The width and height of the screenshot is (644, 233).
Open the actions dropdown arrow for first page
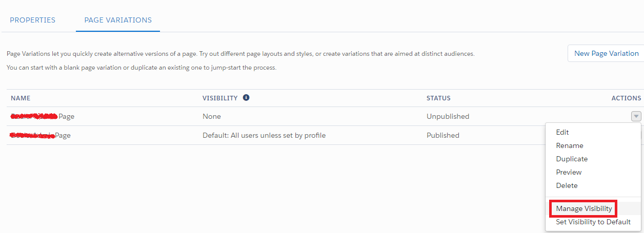click(636, 116)
